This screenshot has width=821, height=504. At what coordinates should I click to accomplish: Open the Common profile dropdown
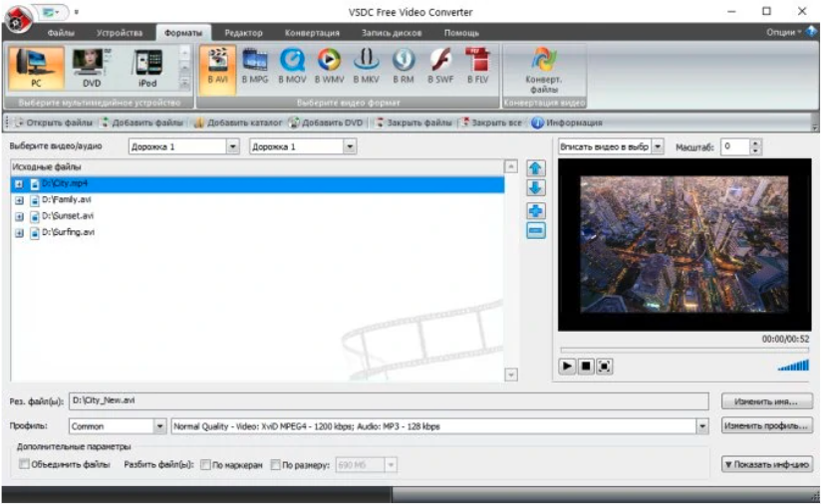coord(159,426)
